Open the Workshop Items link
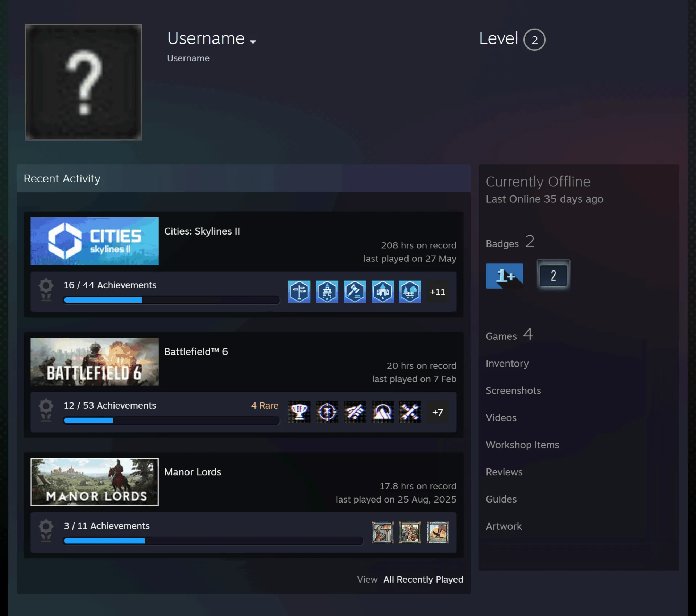 tap(522, 445)
